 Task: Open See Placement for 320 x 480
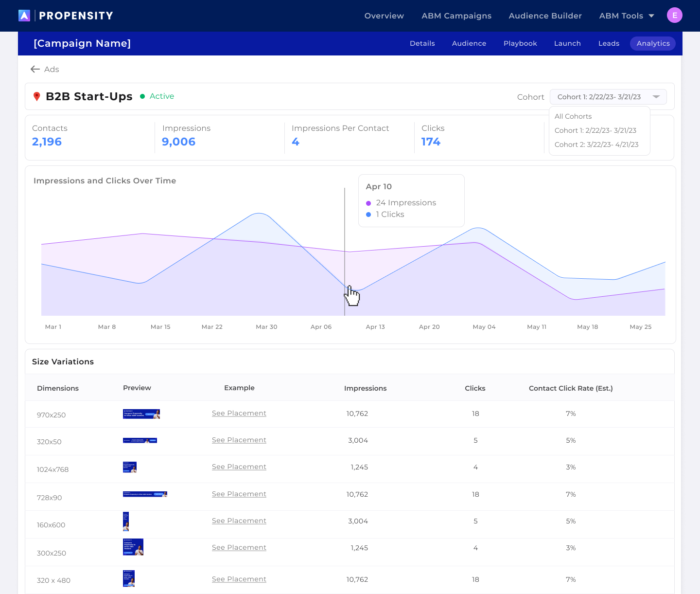239,579
